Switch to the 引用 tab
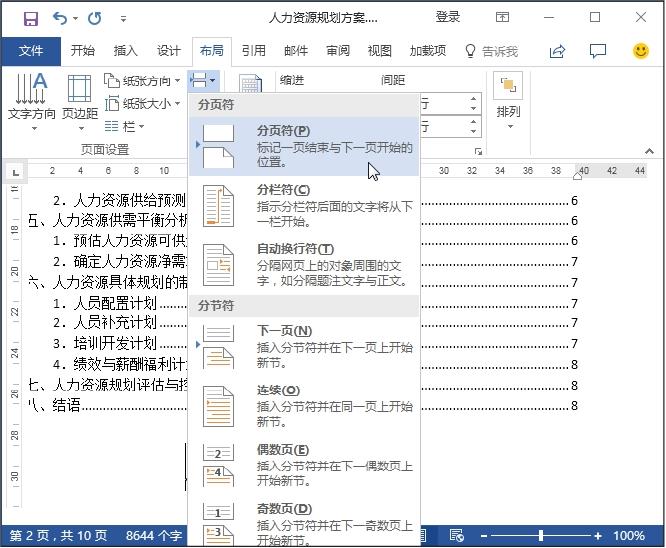The width and height of the screenshot is (666, 548). pos(254,51)
